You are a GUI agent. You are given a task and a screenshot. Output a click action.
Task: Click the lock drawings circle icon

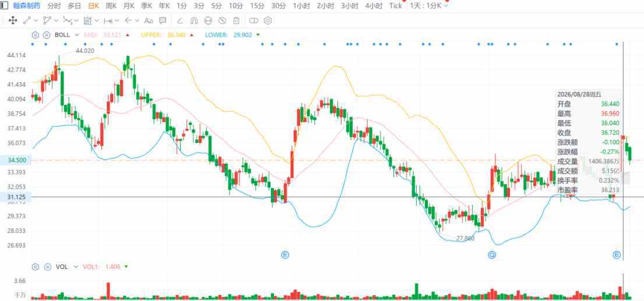pyautogui.click(x=208, y=20)
